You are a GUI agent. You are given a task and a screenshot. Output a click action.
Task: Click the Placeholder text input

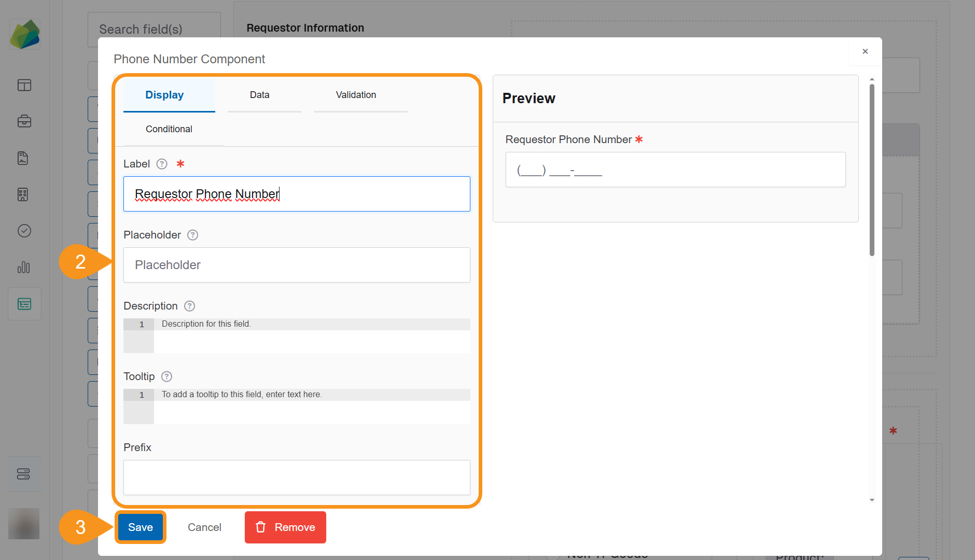pyautogui.click(x=297, y=265)
